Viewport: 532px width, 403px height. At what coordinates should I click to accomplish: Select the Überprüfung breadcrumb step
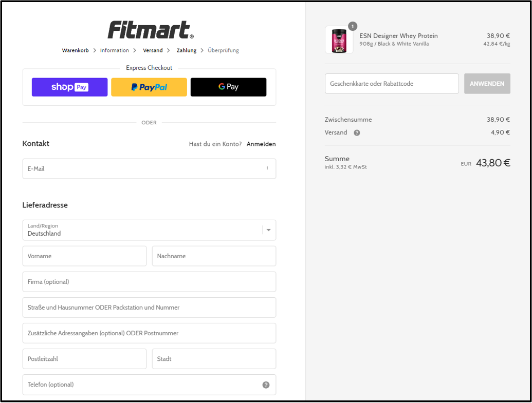click(x=223, y=50)
